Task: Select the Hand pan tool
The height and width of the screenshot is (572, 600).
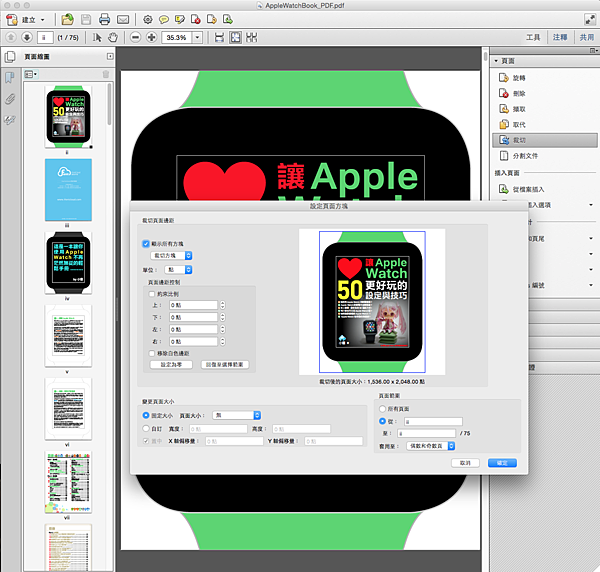Action: [113, 37]
